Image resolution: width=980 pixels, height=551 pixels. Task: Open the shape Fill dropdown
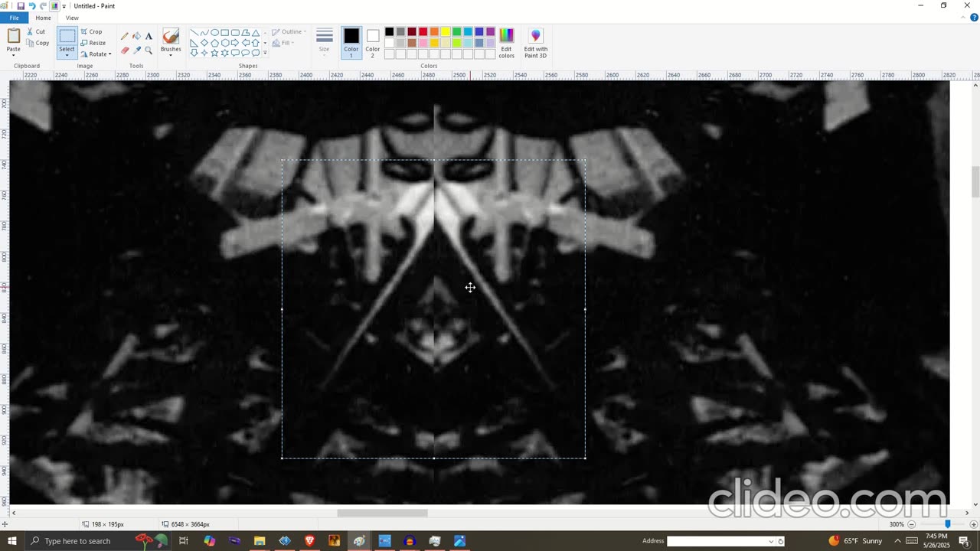click(283, 43)
